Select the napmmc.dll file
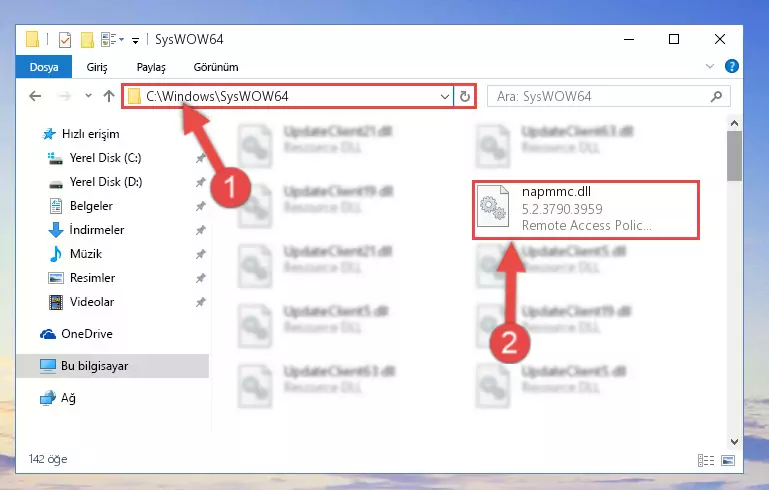Screen dimensions: 769x490 click(x=586, y=209)
